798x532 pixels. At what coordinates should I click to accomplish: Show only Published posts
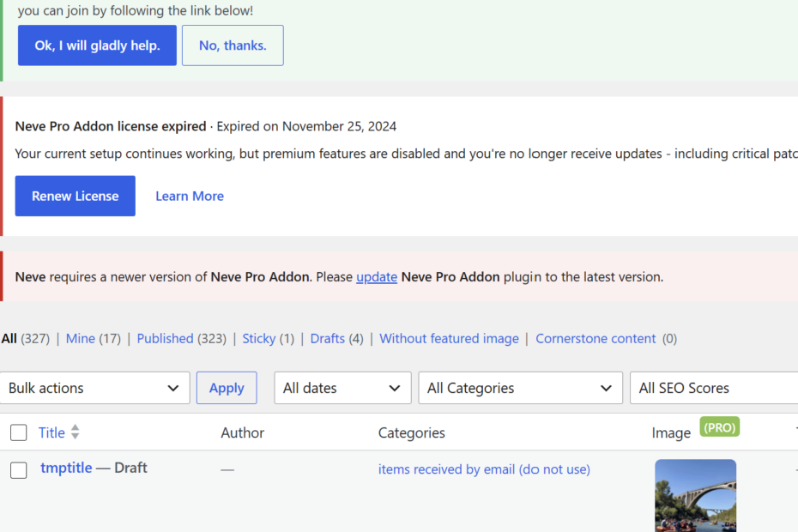(x=165, y=339)
